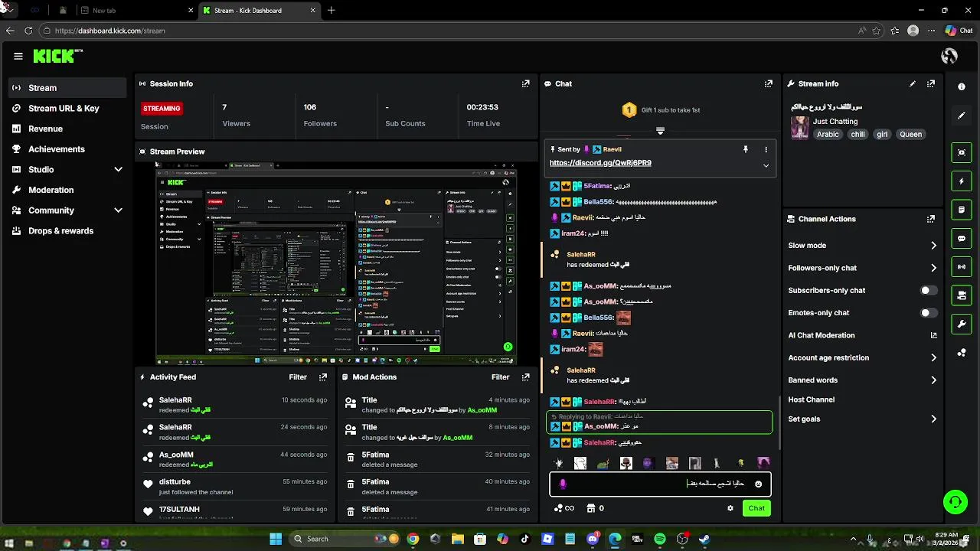Open Steam from the Windows taskbar
This screenshot has height=551, width=980.
pos(704,539)
